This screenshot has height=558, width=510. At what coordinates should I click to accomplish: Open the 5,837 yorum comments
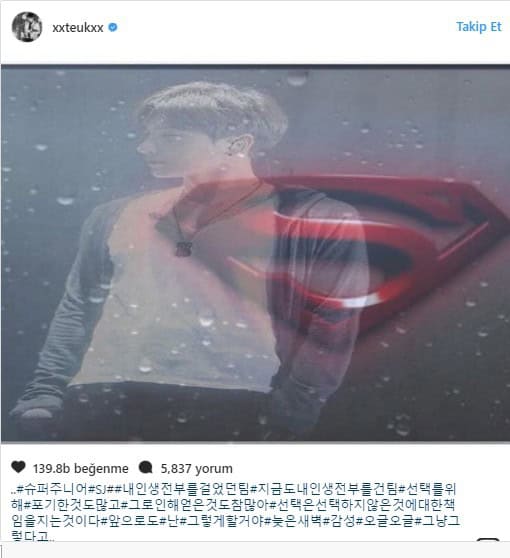(196, 468)
